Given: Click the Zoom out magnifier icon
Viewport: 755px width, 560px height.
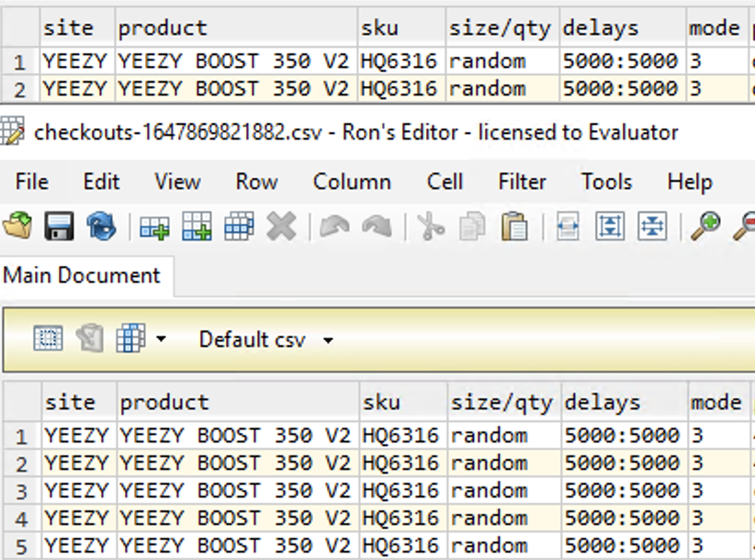Looking at the screenshot, I should coord(744,226).
